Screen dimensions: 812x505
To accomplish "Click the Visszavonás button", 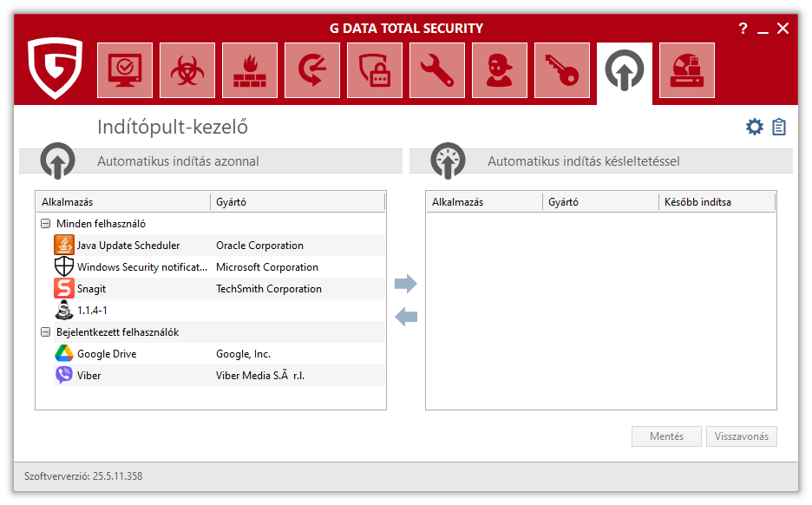I will pyautogui.click(x=742, y=436).
